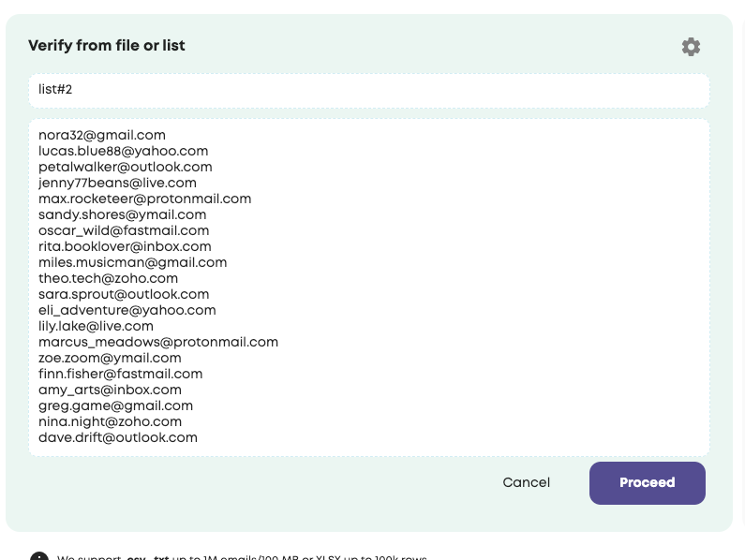This screenshot has height=560, width=745.
Task: Open settings via the gear icon
Action: click(x=691, y=47)
